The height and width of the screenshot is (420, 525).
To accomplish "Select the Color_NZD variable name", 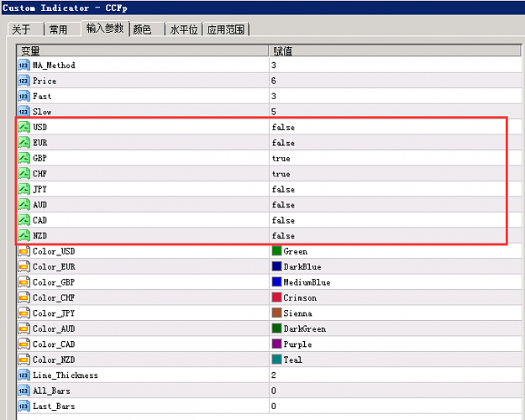I will tap(54, 360).
